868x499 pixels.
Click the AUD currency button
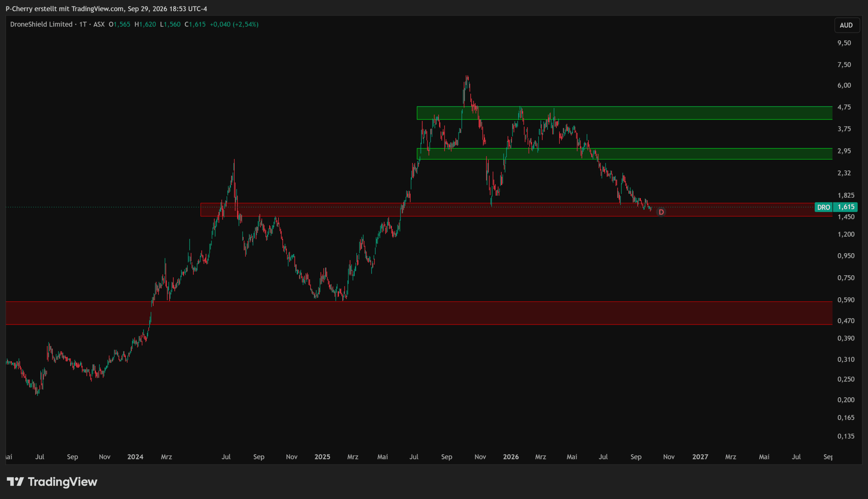coord(846,25)
